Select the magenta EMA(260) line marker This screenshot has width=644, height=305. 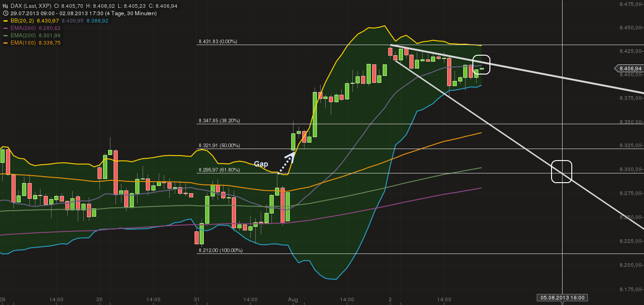(6, 28)
